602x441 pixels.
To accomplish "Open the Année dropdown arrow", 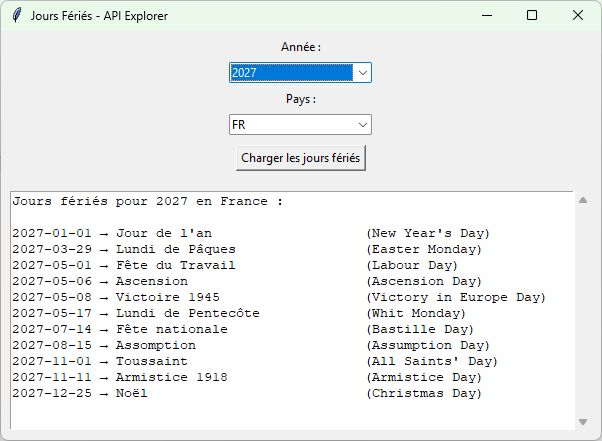I will point(363,73).
